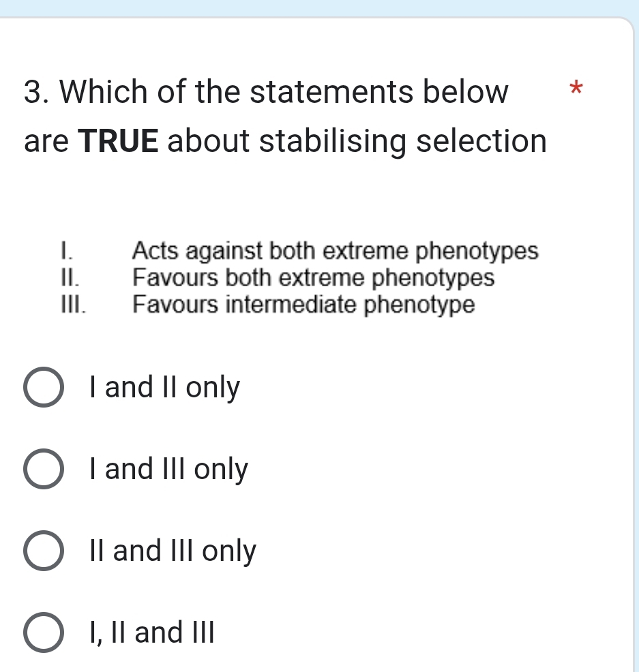Click the question number 3
The width and height of the screenshot is (639, 672).
[x=33, y=92]
